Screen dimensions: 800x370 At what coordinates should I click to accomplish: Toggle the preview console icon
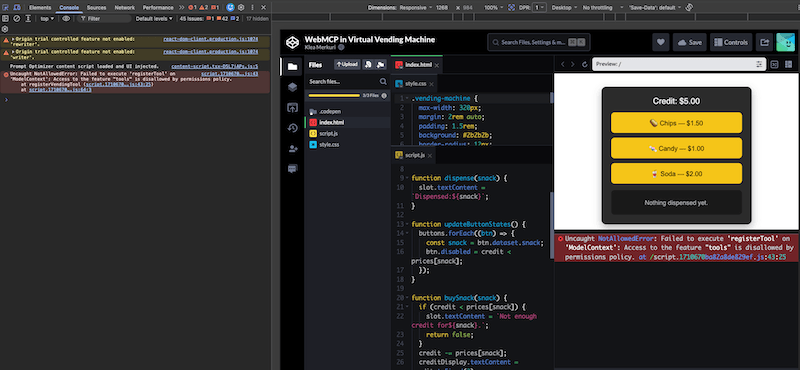tap(774, 64)
